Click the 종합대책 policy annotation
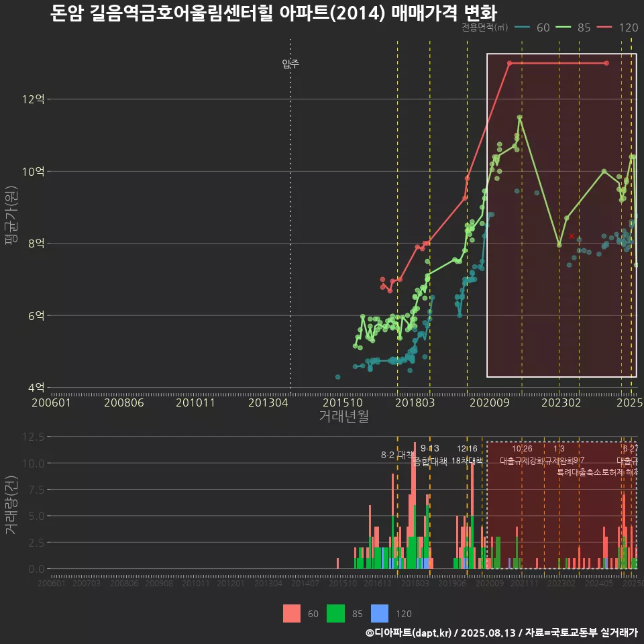The width and height of the screenshot is (644, 644). [x=429, y=462]
